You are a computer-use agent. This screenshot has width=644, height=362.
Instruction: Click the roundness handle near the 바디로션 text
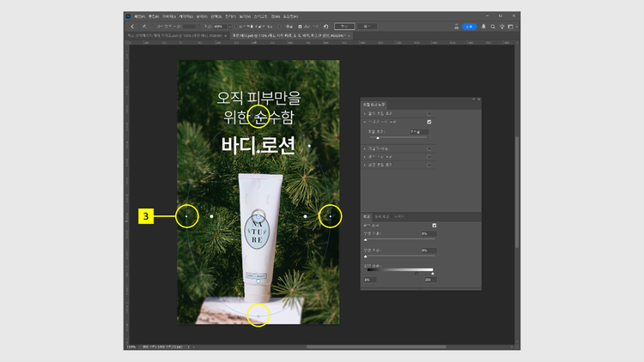coord(309,146)
